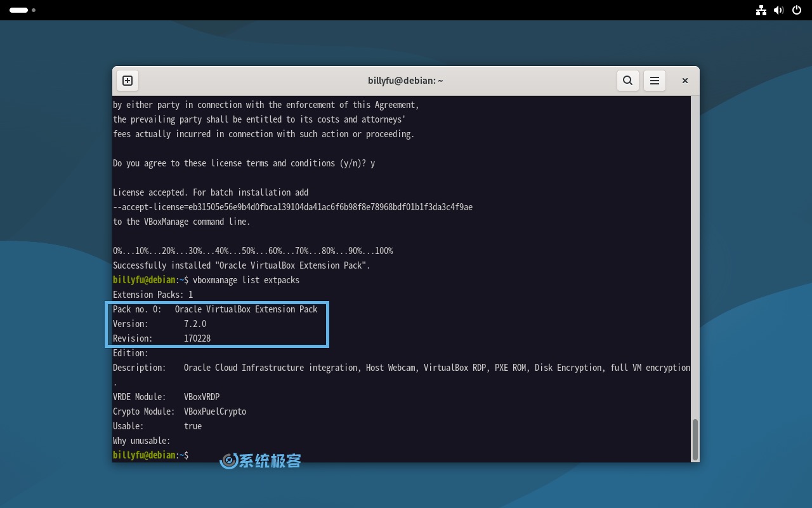Screen dimensions: 812x508
Task: Click 'by either party in connection' line
Action: point(266,105)
